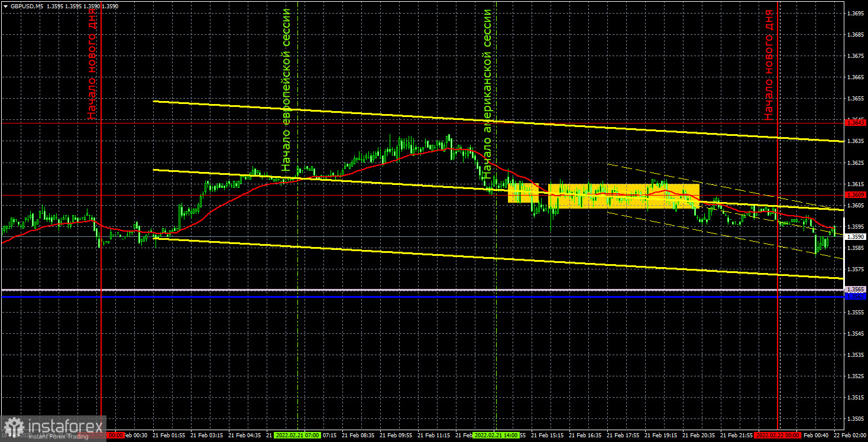The image size is (868, 442).
Task: Click the left 'Начало нового дня' vertical label
Action: [92, 64]
